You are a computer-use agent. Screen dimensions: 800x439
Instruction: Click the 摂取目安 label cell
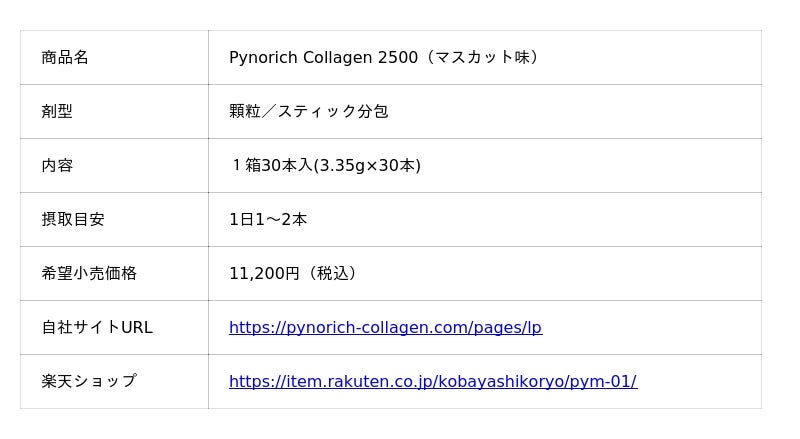coord(73,219)
